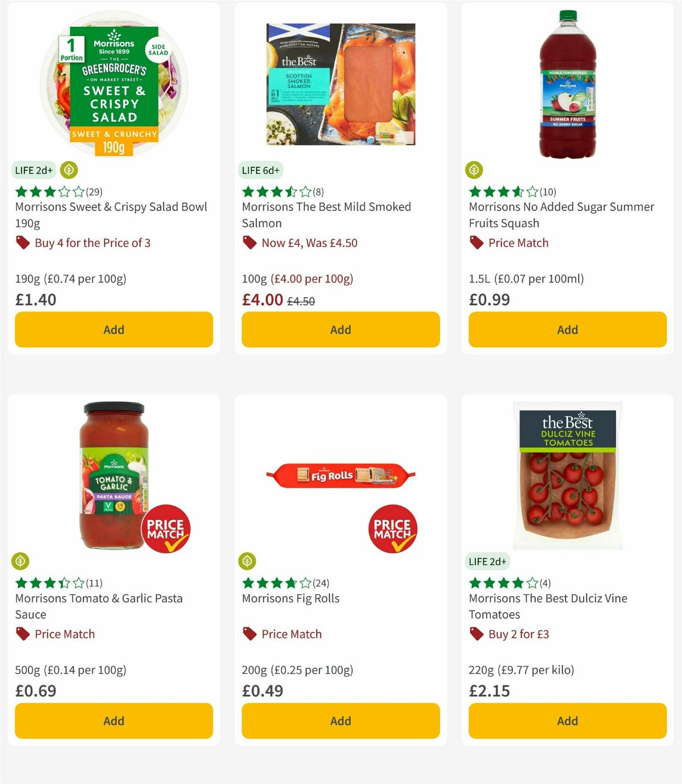Add the Fig Rolls to basket
The height and width of the screenshot is (784, 682).
tap(340, 721)
